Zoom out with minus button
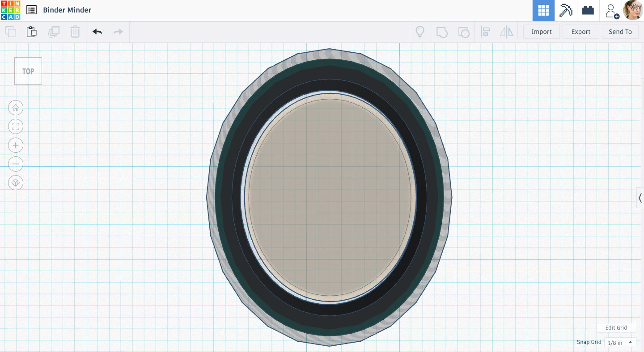 [x=16, y=164]
